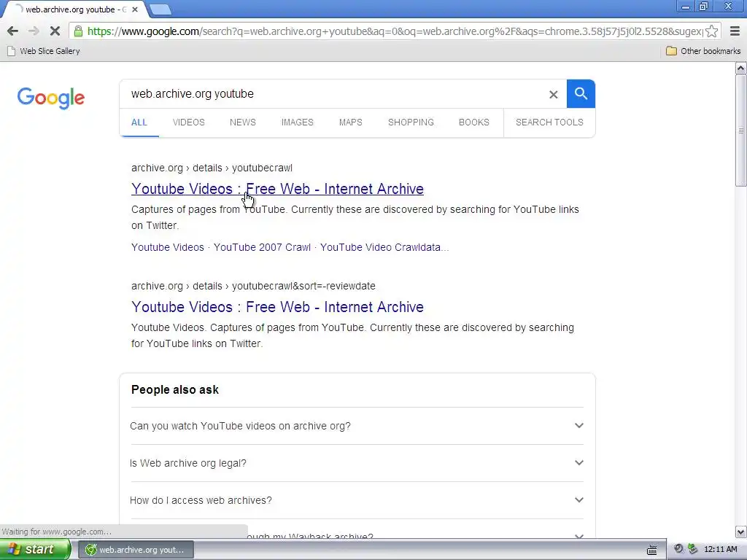Click the vertical scrollbar thumb
The image size is (747, 560).
[x=741, y=131]
